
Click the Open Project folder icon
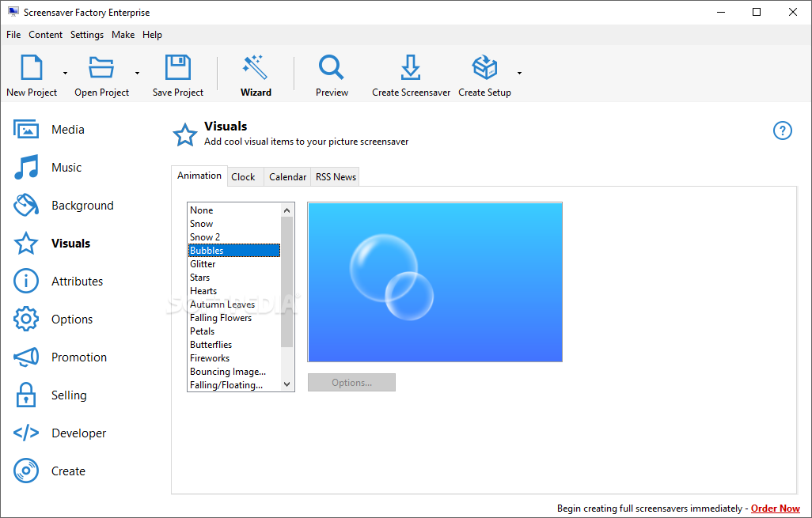click(101, 67)
